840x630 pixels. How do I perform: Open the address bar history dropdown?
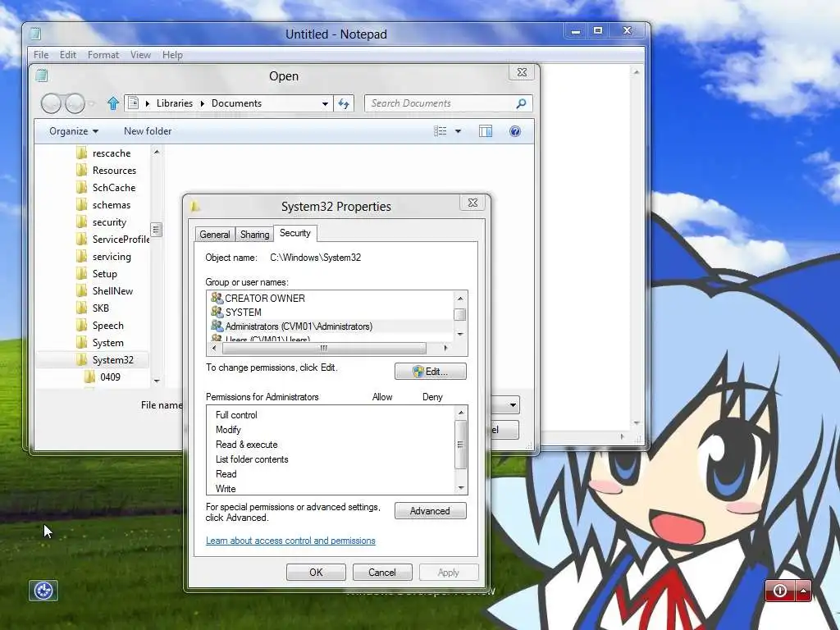(325, 104)
